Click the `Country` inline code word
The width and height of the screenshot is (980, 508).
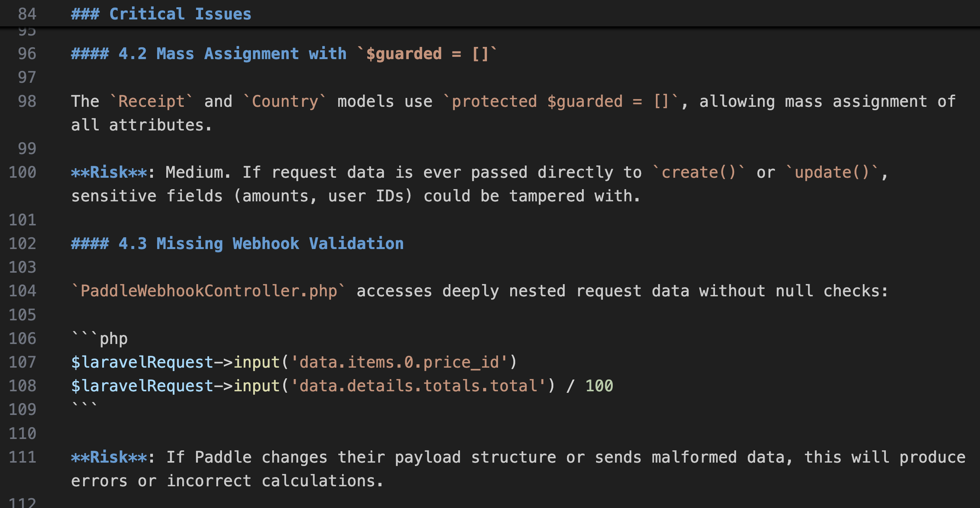pos(285,101)
